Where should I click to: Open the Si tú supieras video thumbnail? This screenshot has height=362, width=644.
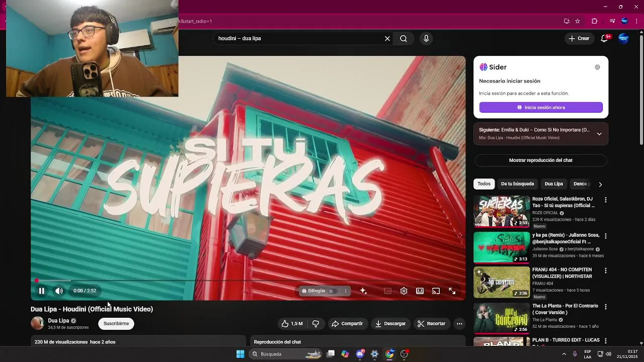[x=502, y=212]
